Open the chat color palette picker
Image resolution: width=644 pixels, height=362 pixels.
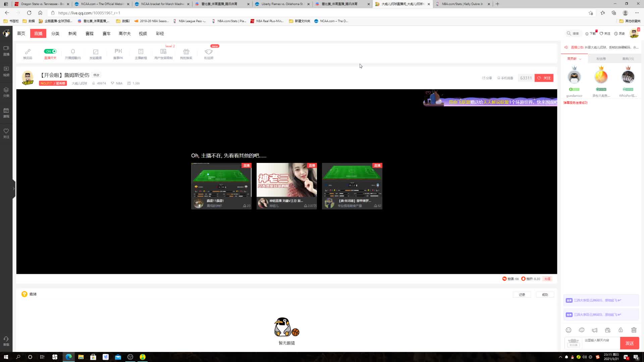582,330
